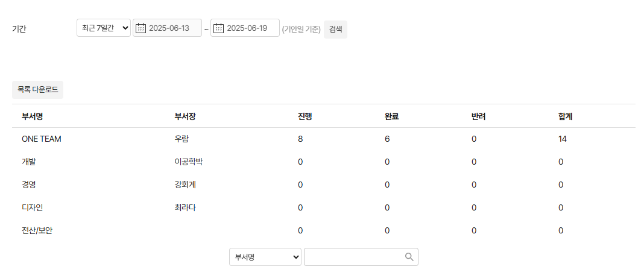Click the start date calendar icon
The height and width of the screenshot is (275, 644).
click(x=141, y=28)
